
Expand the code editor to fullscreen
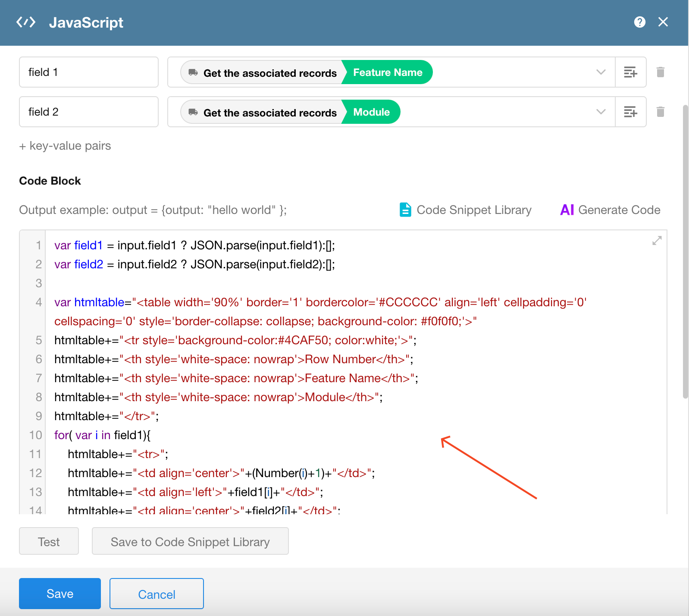click(x=657, y=241)
